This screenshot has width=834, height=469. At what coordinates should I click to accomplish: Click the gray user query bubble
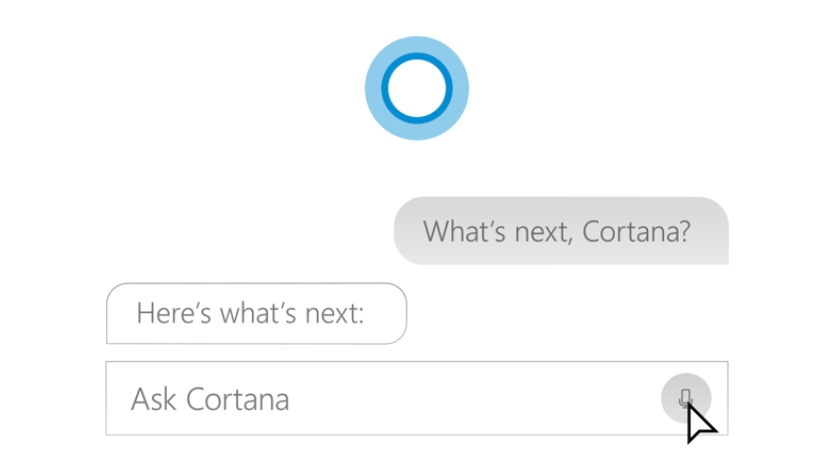coord(561,231)
